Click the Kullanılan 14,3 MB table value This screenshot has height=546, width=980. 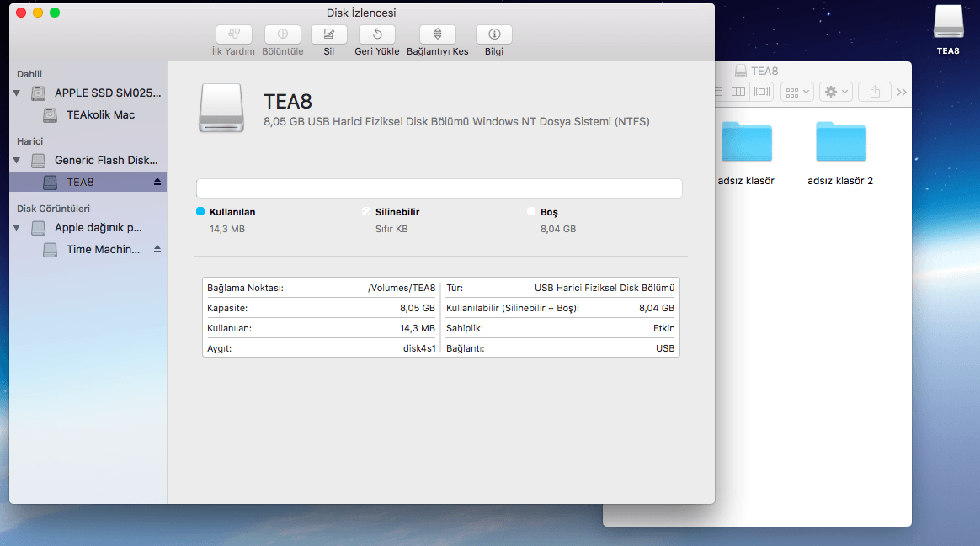(x=418, y=329)
